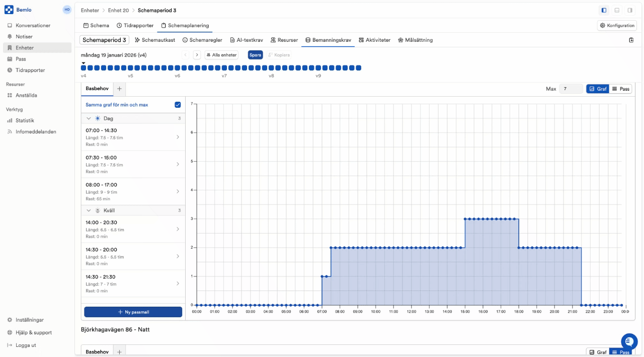Click graph data point at 15:00 level 3
Screen dimensions: 644x357
coord(465,219)
